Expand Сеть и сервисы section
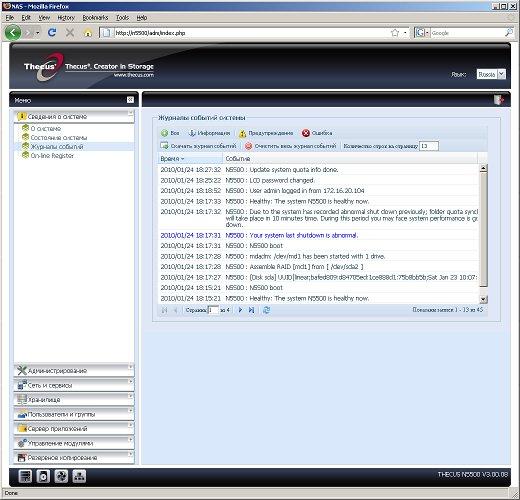 coord(74,385)
